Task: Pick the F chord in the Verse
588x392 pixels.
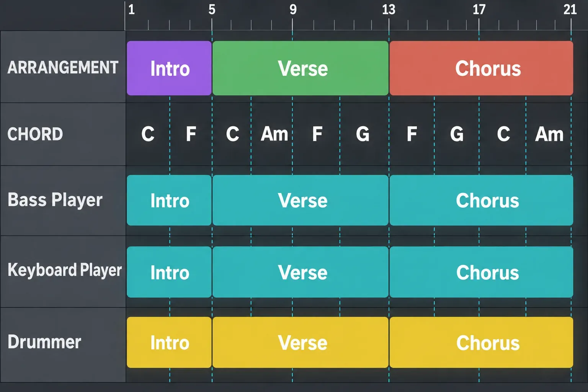Action: 317,134
